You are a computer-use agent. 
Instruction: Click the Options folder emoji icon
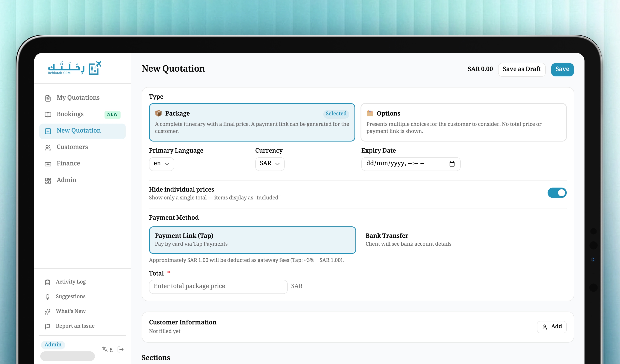coord(370,113)
